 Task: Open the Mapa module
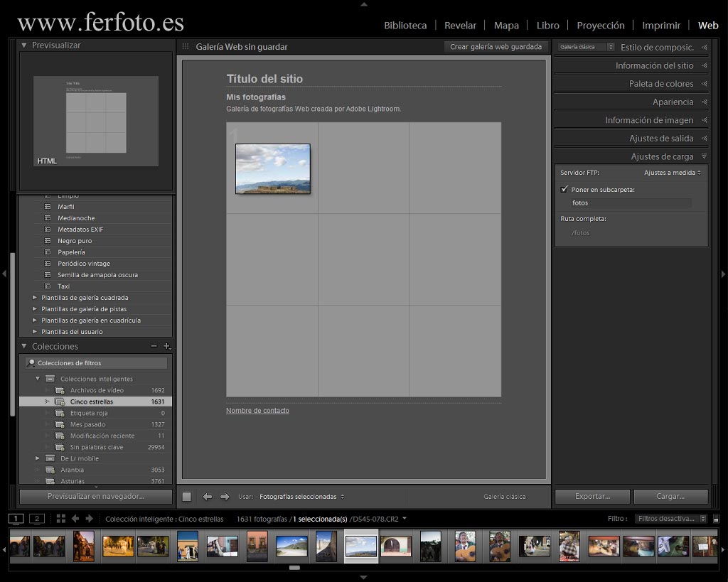click(506, 26)
